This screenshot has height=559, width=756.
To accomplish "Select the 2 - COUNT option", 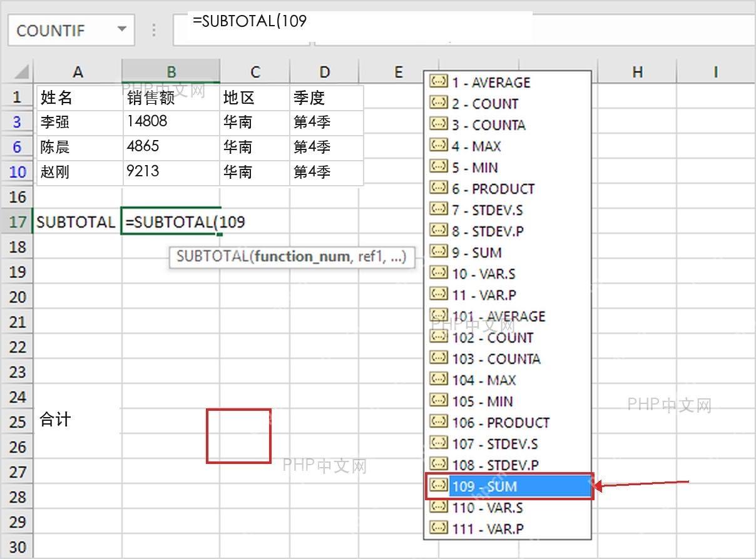I will click(x=508, y=104).
